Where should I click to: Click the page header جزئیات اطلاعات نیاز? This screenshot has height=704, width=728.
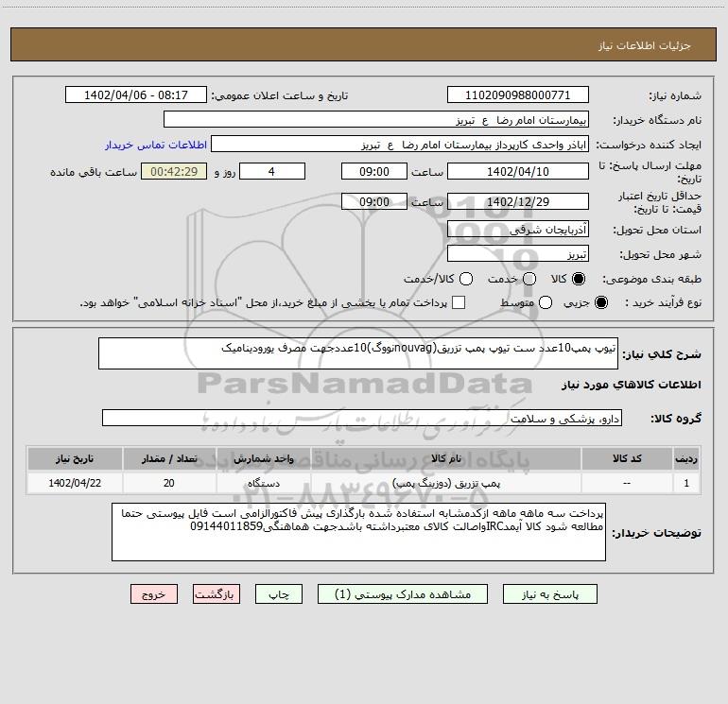pyautogui.click(x=645, y=45)
